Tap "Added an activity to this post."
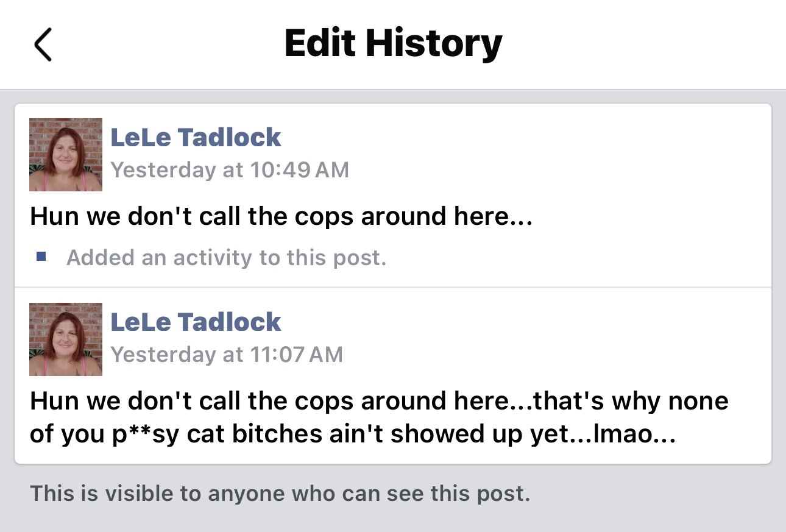Screen dimensions: 786x532 [227, 258]
